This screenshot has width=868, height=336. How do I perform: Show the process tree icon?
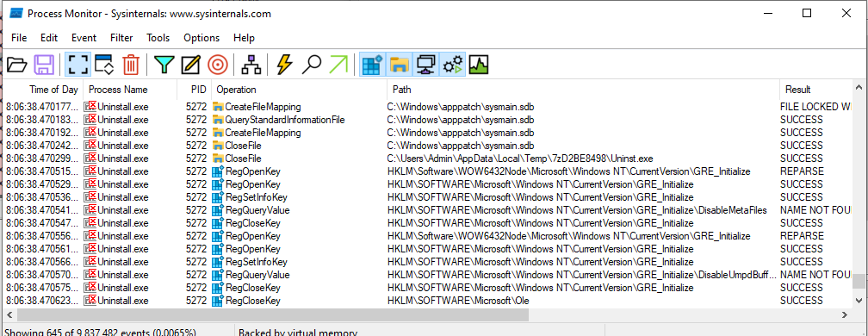point(251,65)
